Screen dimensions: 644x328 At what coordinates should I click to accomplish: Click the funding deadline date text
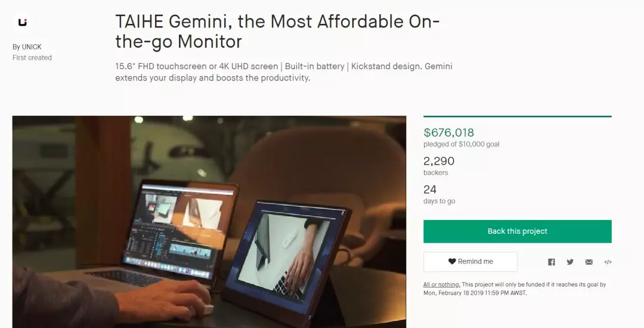(x=475, y=293)
